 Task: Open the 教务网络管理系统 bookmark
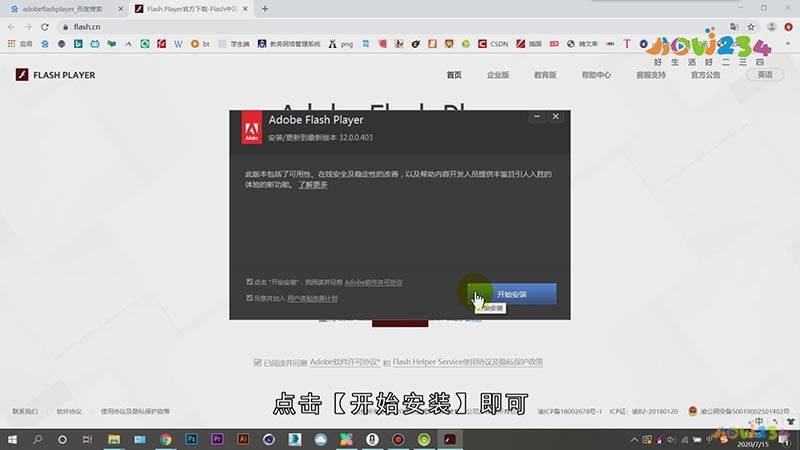[x=289, y=44]
